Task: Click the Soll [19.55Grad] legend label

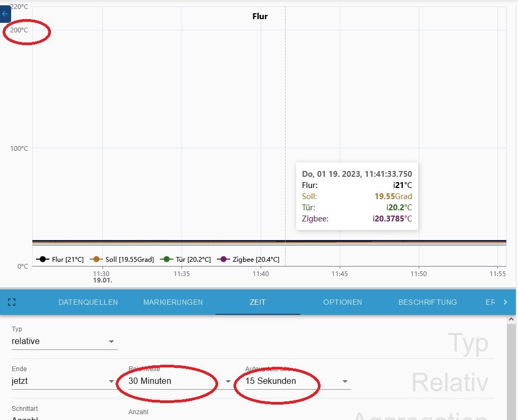Action: [129, 260]
